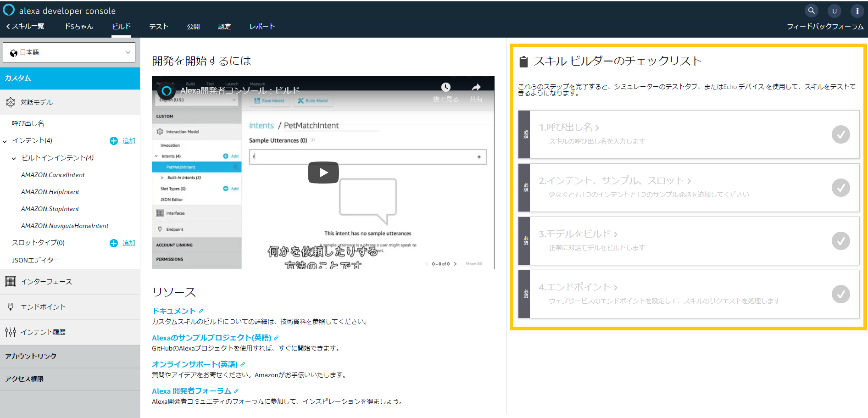
Task: Click checkmark for step 2 インテント、サンプル、スロット
Action: point(841,188)
